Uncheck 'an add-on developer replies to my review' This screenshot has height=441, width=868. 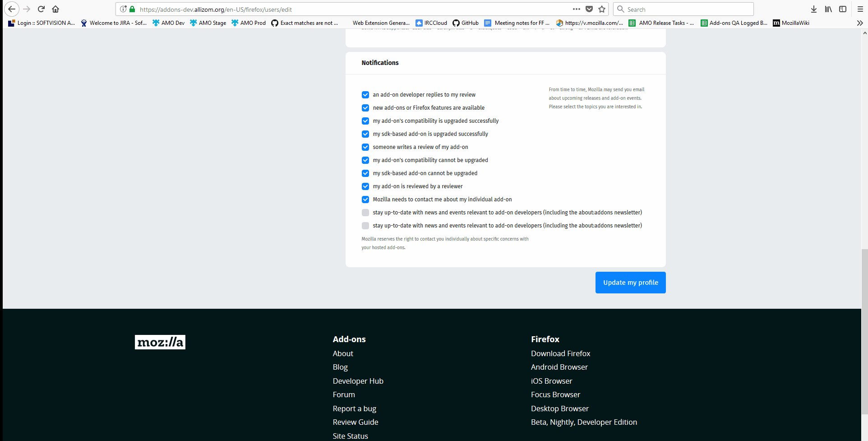coord(365,95)
